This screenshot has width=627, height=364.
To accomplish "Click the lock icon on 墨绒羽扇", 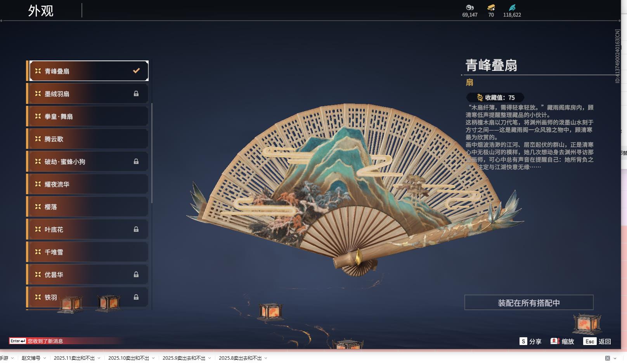I will click(136, 93).
